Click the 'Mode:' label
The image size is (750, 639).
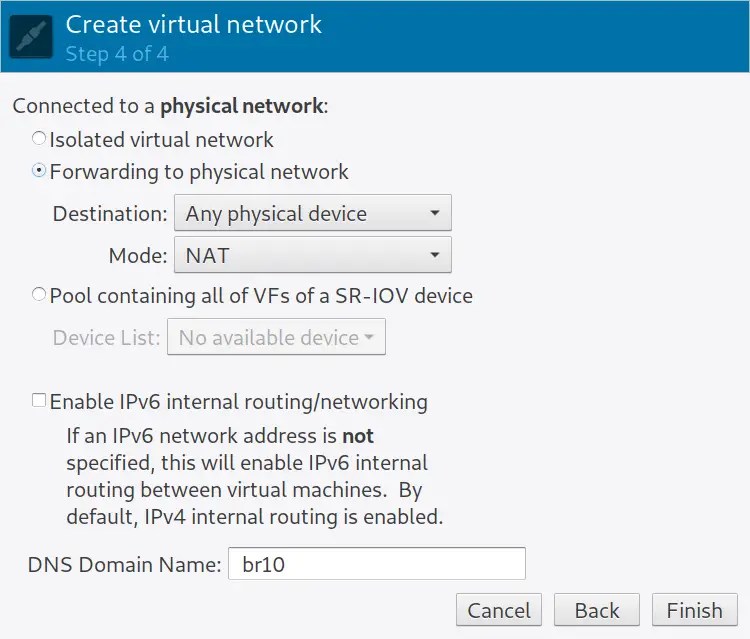tap(138, 255)
